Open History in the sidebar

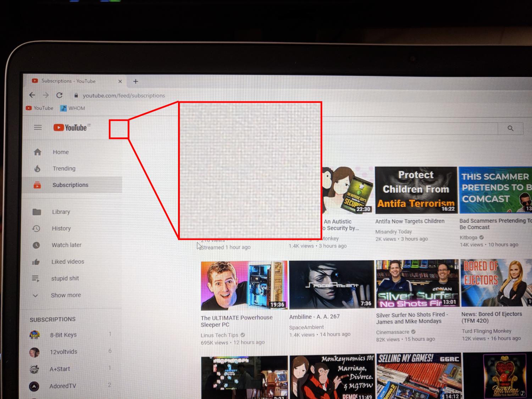61,229
